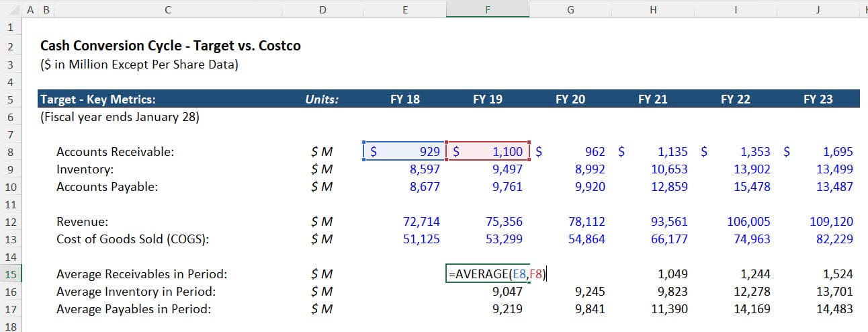The width and height of the screenshot is (868, 332).
Task: Select column D header
Action: [322, 9]
